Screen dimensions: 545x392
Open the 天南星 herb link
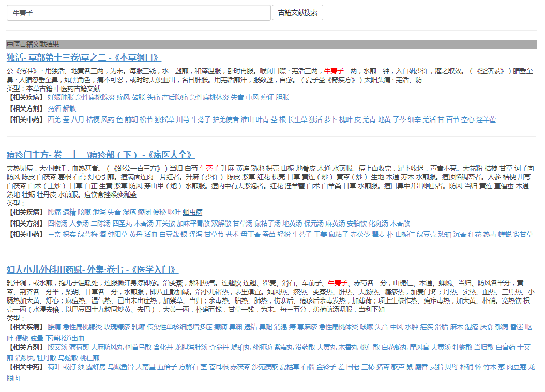pyautogui.click(x=145, y=367)
